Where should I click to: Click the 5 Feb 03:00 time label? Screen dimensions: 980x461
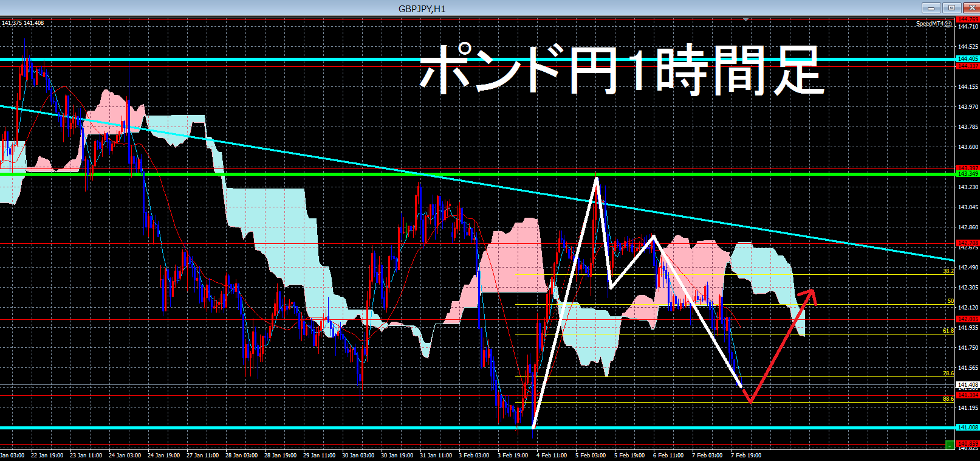click(590, 456)
